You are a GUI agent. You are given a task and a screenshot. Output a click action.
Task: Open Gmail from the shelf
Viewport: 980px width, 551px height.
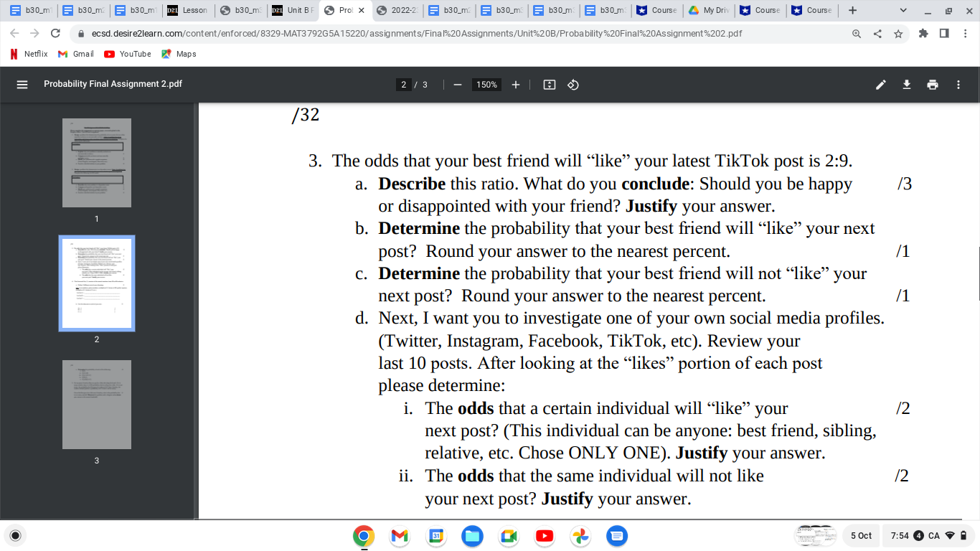[400, 536]
